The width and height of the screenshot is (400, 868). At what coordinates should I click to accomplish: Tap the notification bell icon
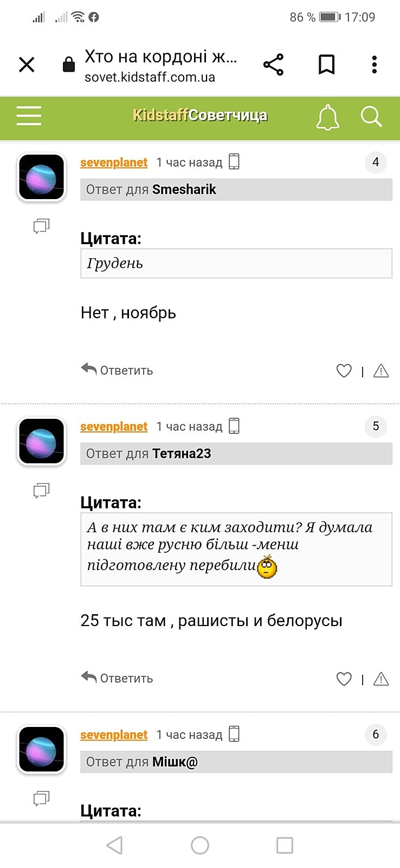(x=327, y=117)
